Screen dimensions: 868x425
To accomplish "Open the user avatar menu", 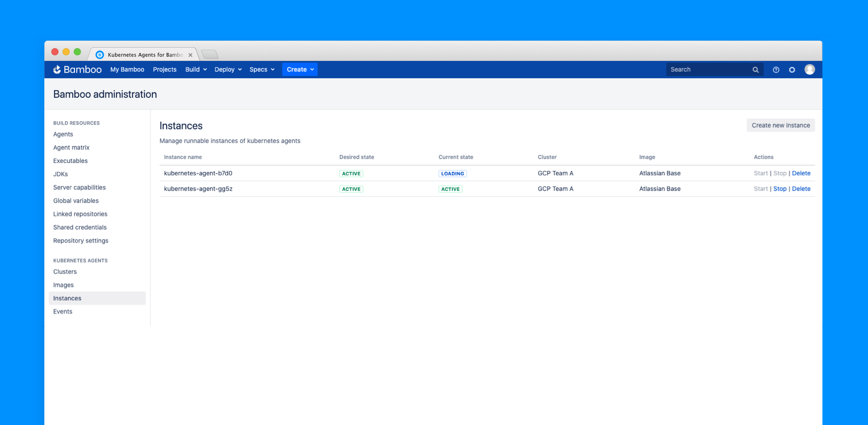I will tap(810, 69).
